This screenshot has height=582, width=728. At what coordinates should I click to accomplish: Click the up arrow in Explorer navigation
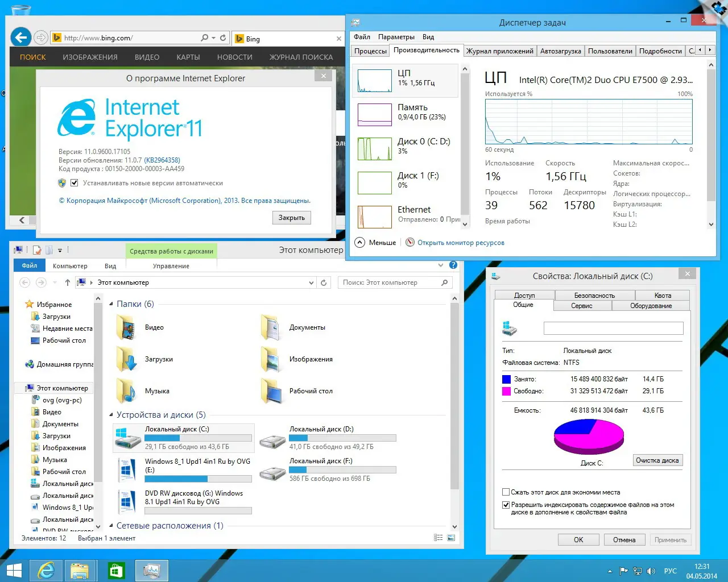[68, 282]
